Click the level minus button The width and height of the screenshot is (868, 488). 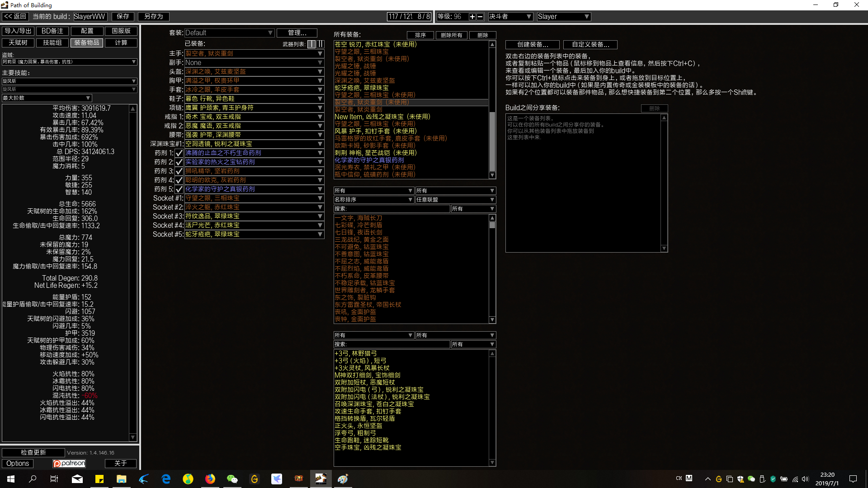tap(480, 17)
